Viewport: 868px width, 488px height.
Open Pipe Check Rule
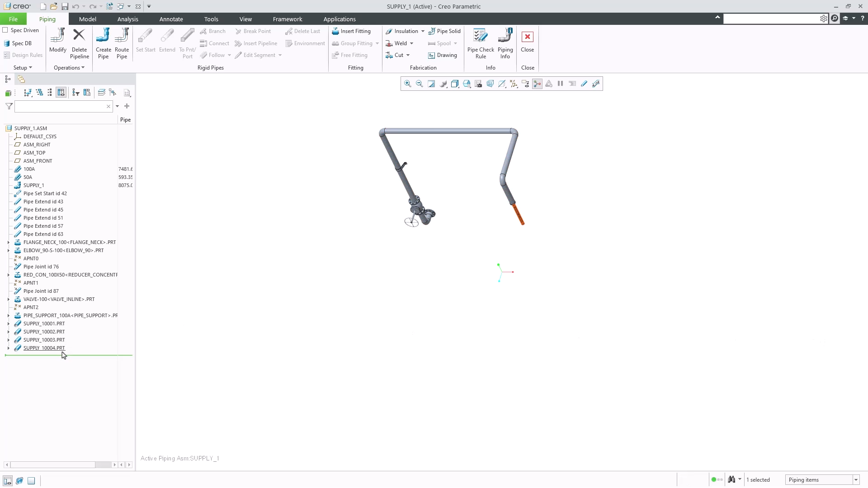click(x=480, y=43)
